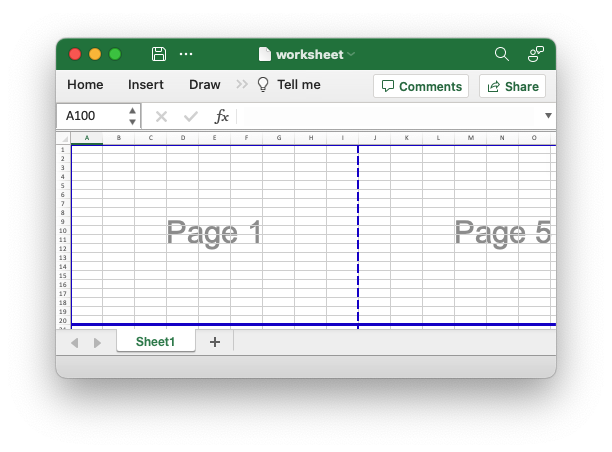Open the Name Box dropdown arrows

132,116
